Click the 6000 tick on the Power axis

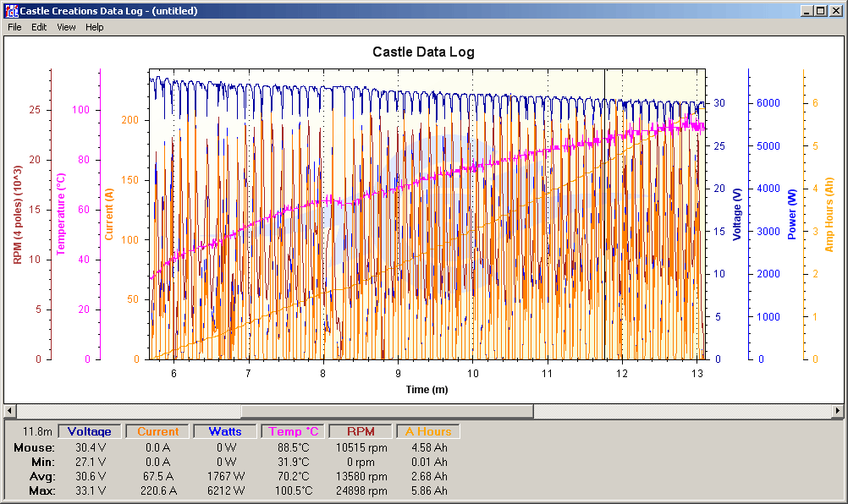(768, 103)
